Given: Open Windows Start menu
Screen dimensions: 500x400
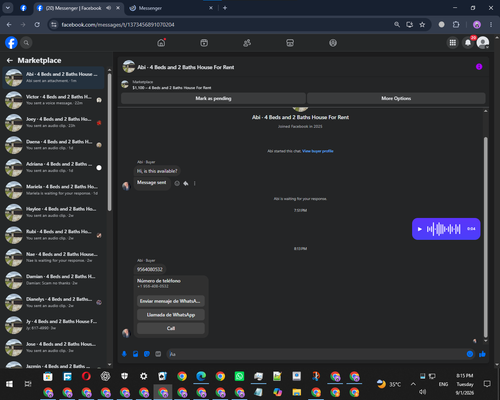Looking at the screenshot, I should pyautogui.click(x=9, y=384).
